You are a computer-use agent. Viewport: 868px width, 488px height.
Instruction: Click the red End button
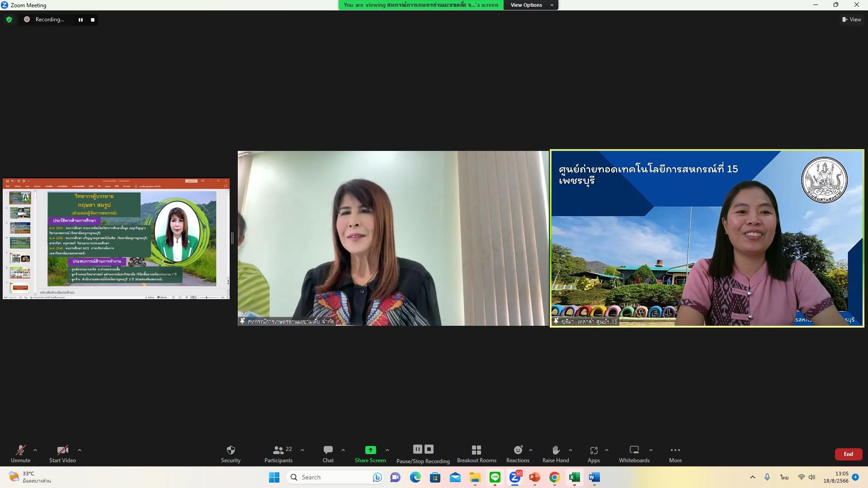(848, 454)
